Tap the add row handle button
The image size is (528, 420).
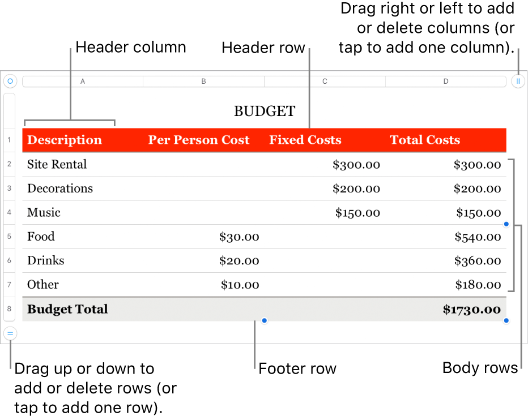(x=10, y=333)
